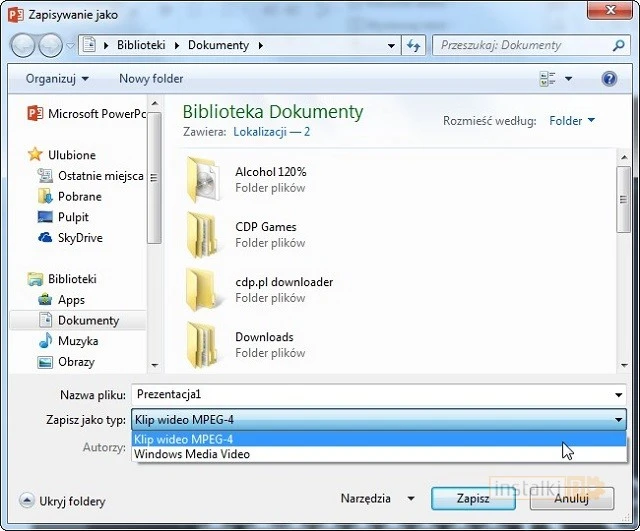The height and width of the screenshot is (531, 640).
Task: Open the view options dropdown arrow
Action: 568,78
